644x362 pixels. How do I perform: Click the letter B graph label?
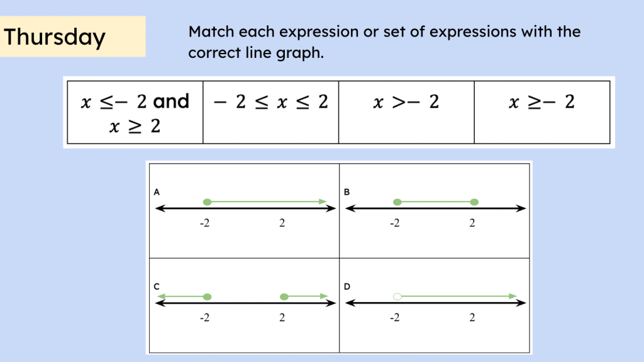(x=347, y=192)
